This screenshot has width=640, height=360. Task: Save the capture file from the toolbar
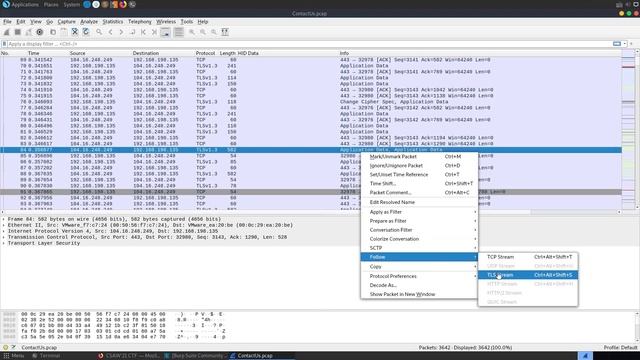click(64, 32)
